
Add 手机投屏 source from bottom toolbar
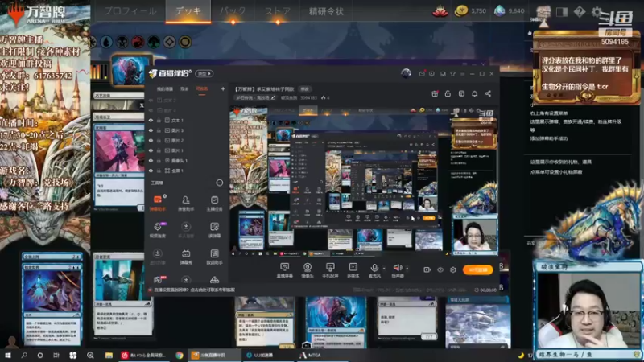click(x=330, y=270)
